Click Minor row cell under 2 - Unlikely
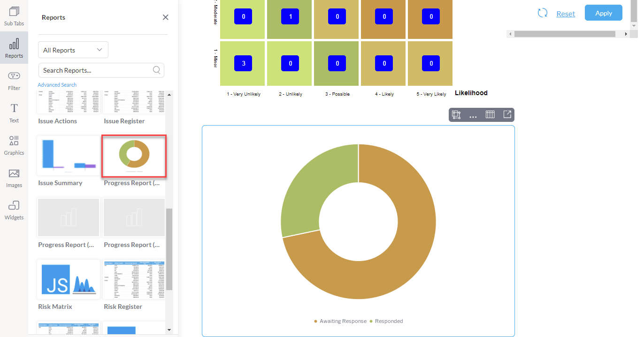 point(290,63)
